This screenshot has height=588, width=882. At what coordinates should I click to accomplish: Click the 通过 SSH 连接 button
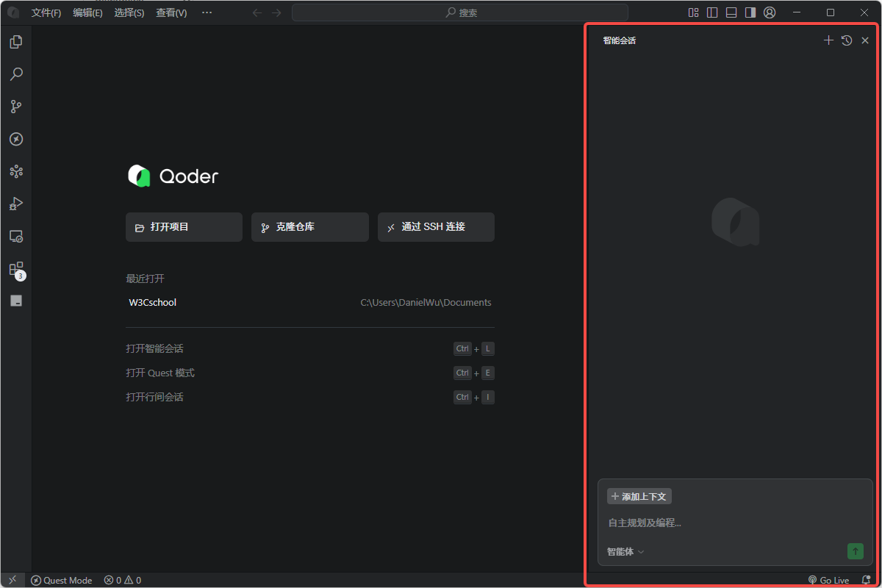pyautogui.click(x=436, y=227)
